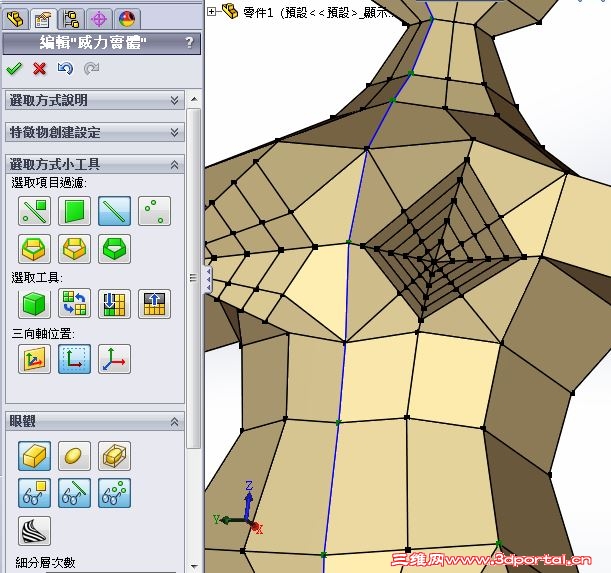Expand the 零件1 tree node plus box
611x573 pixels.
tap(211, 12)
